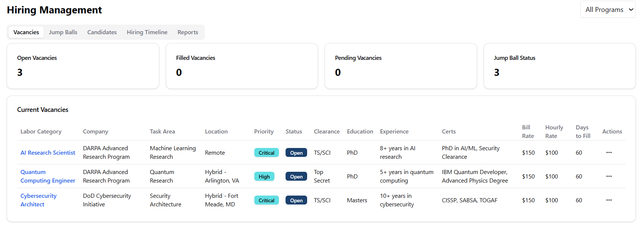The image size is (644, 248).
Task: Click the Jump Ball Status summary card
Action: click(x=559, y=66)
